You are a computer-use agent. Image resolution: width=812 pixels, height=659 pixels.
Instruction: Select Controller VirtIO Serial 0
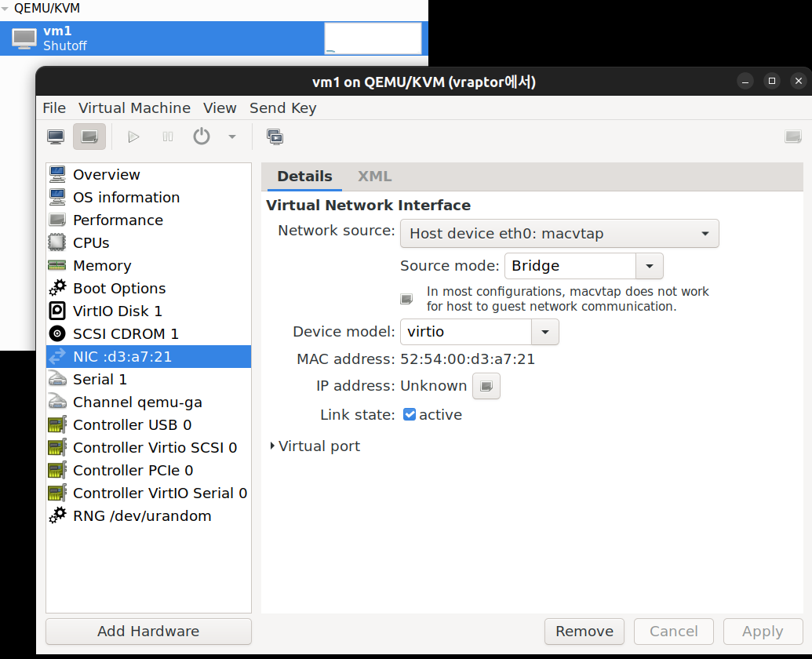[148, 493]
